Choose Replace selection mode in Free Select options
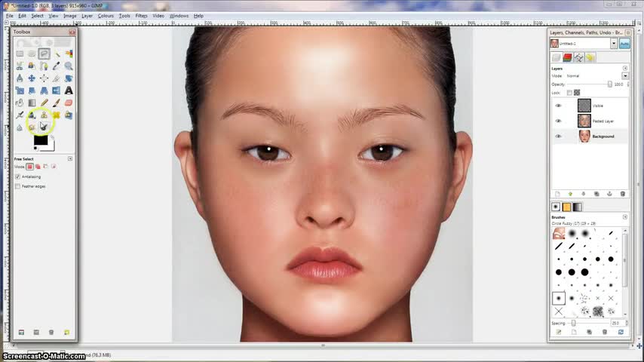Viewport: 644px width, 362px height. pyautogui.click(x=29, y=167)
